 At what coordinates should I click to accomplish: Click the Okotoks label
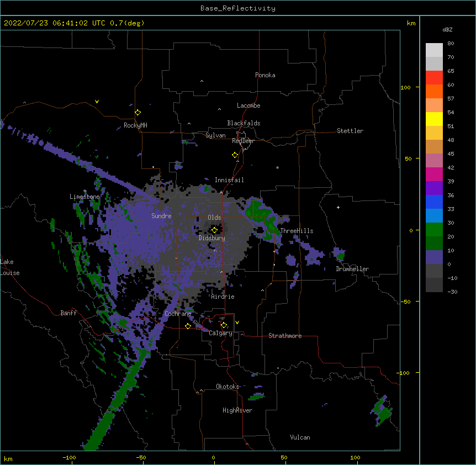tap(228, 387)
